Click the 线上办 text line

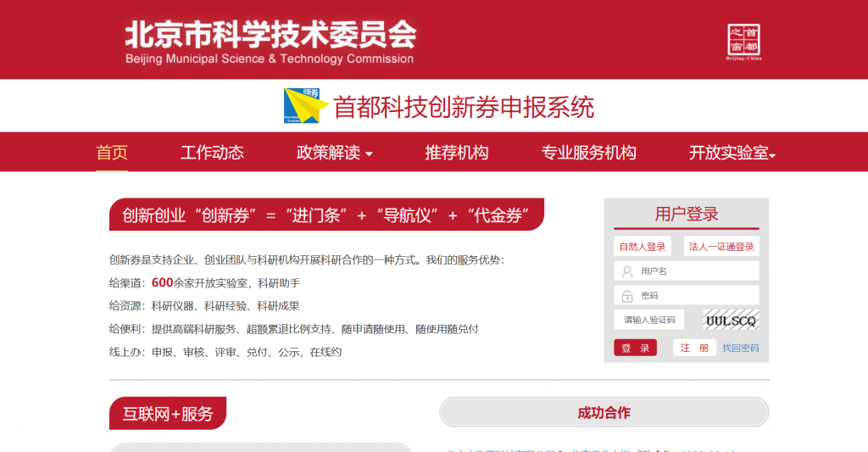[225, 352]
